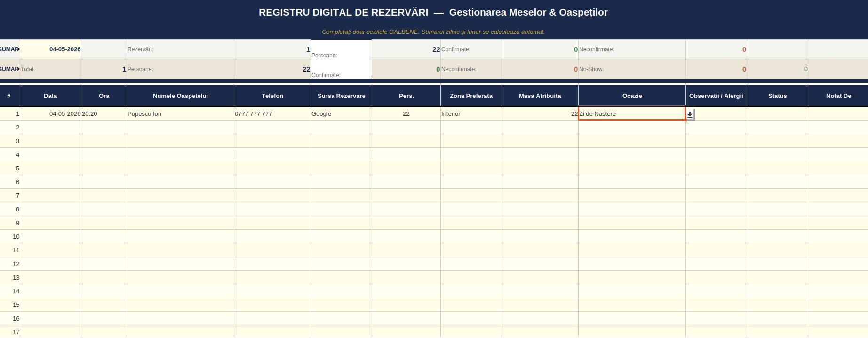Click the No-Show: summary label
Image resolution: width=868 pixels, height=338 pixels.
[x=591, y=69]
